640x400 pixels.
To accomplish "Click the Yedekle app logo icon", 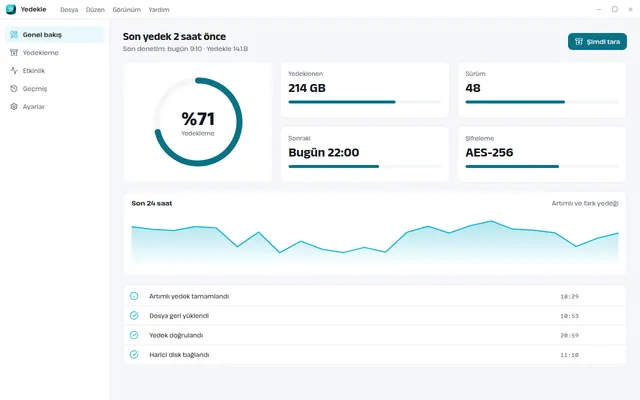I will [11, 9].
